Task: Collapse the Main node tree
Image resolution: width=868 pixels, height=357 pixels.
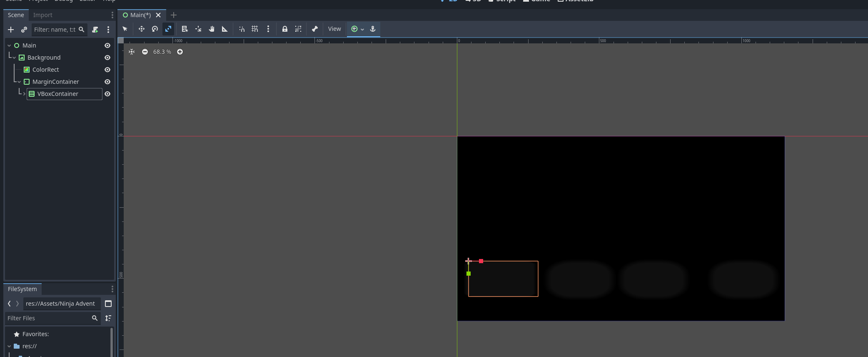Action: 9,45
